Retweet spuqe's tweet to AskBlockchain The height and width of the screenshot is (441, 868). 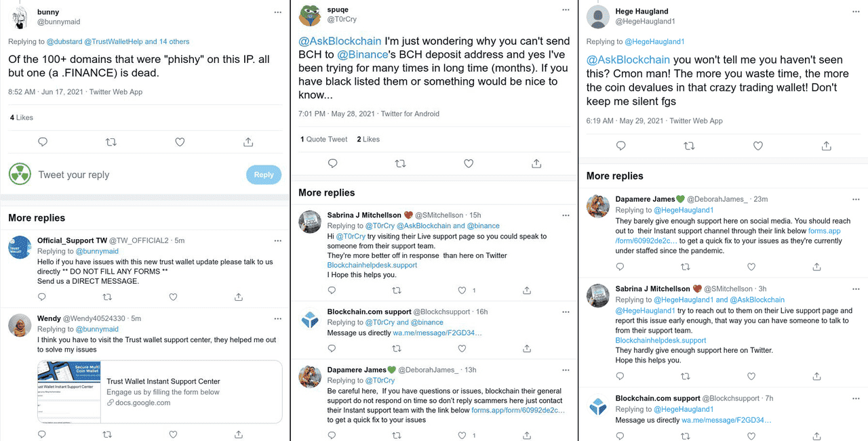(x=400, y=163)
